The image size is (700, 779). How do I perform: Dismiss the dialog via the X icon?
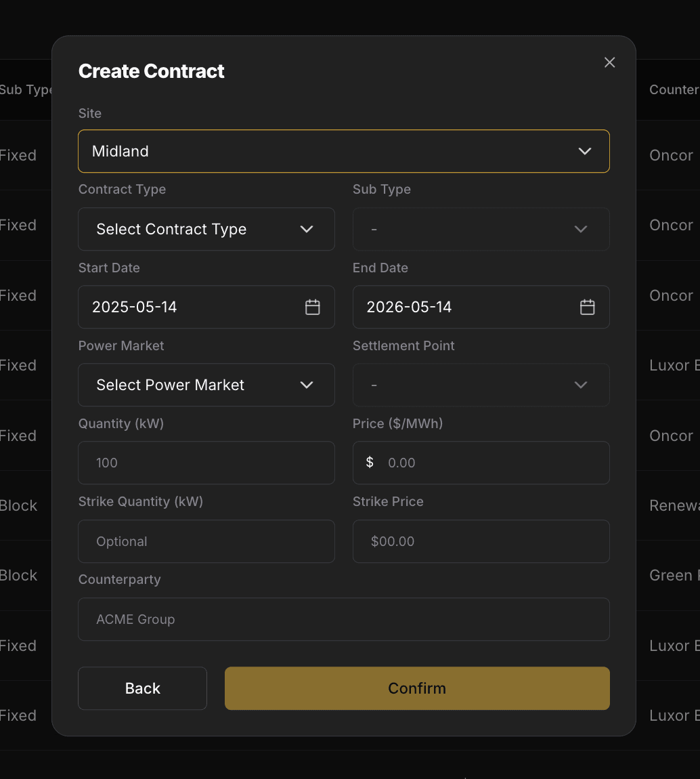(609, 62)
